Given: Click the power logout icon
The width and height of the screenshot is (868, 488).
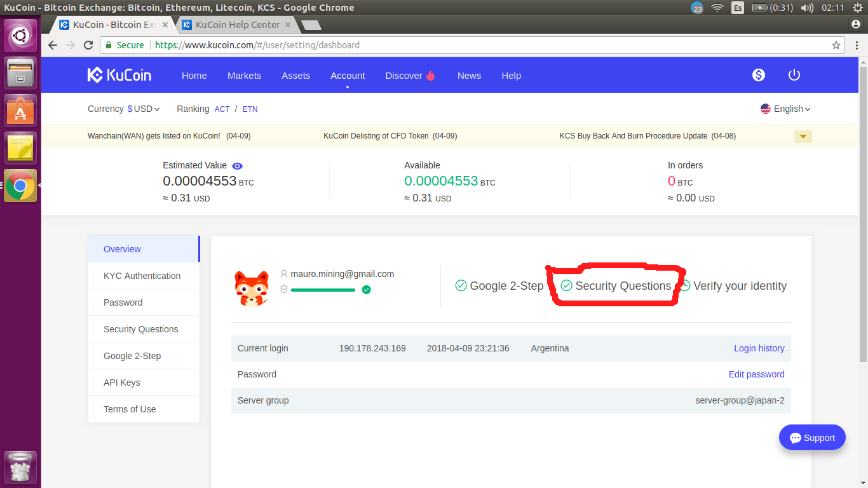Looking at the screenshot, I should coord(794,75).
